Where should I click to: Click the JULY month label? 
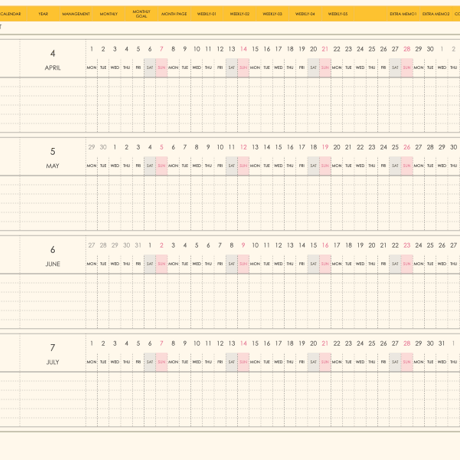pyautogui.click(x=53, y=362)
